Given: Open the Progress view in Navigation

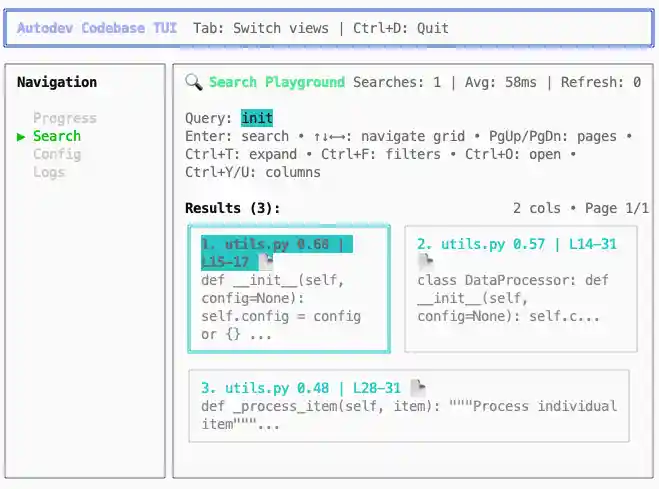Looking at the screenshot, I should coord(64,118).
